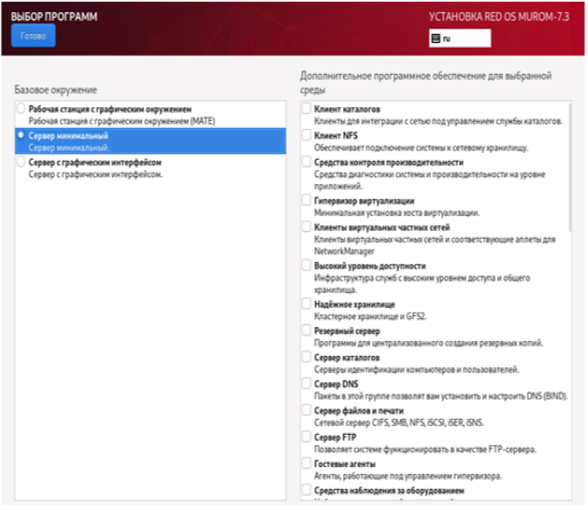
Task: Tick Средства контроля производительности checkbox
Action: 306,162
